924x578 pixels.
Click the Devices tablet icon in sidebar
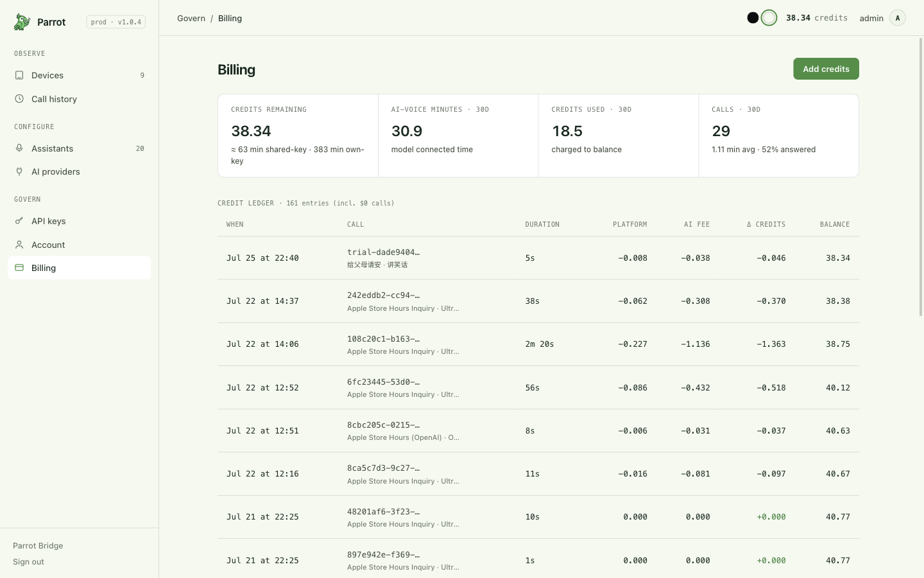click(x=19, y=75)
